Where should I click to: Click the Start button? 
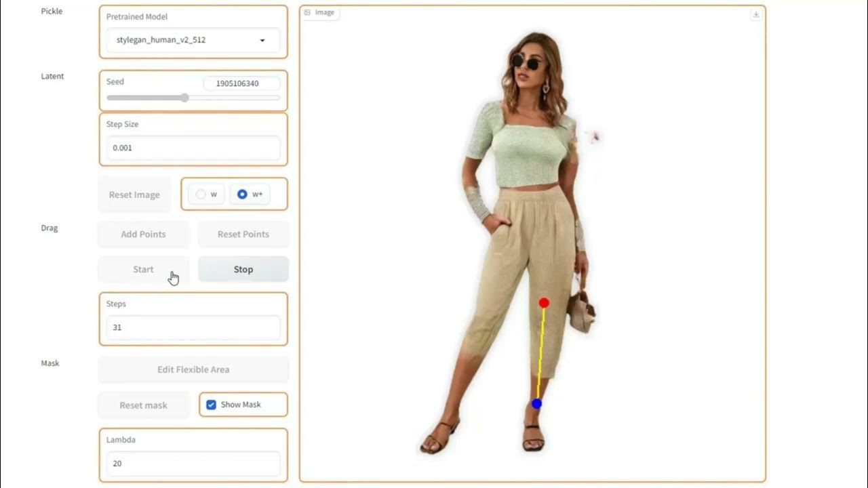143,269
